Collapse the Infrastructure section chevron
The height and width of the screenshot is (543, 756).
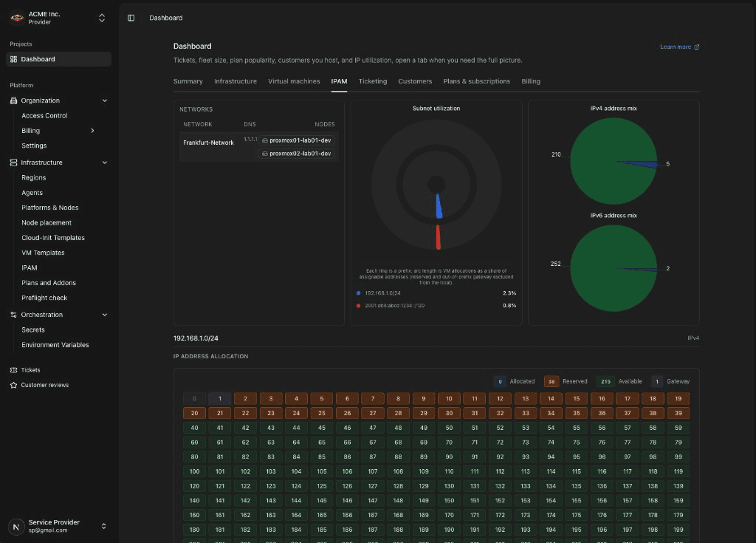click(105, 163)
